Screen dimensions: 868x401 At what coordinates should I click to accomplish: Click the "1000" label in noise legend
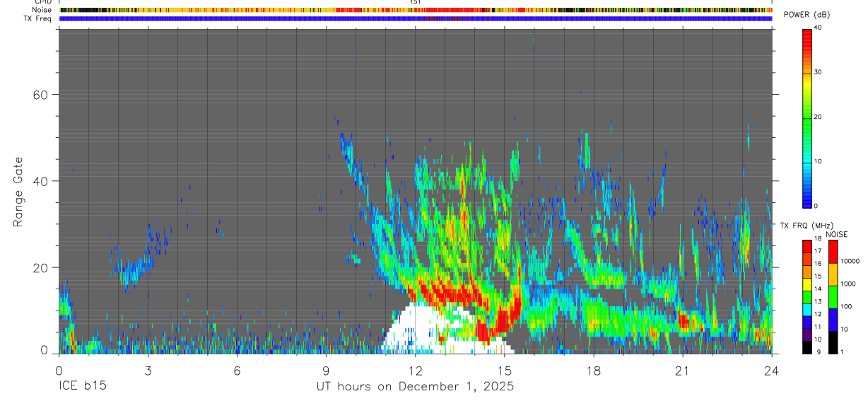[849, 284]
